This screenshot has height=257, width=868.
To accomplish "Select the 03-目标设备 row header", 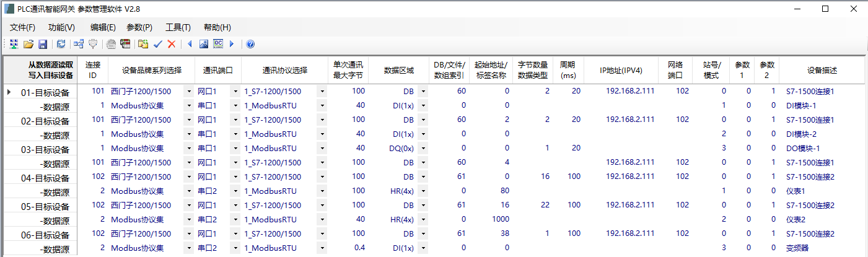I will 41,149.
